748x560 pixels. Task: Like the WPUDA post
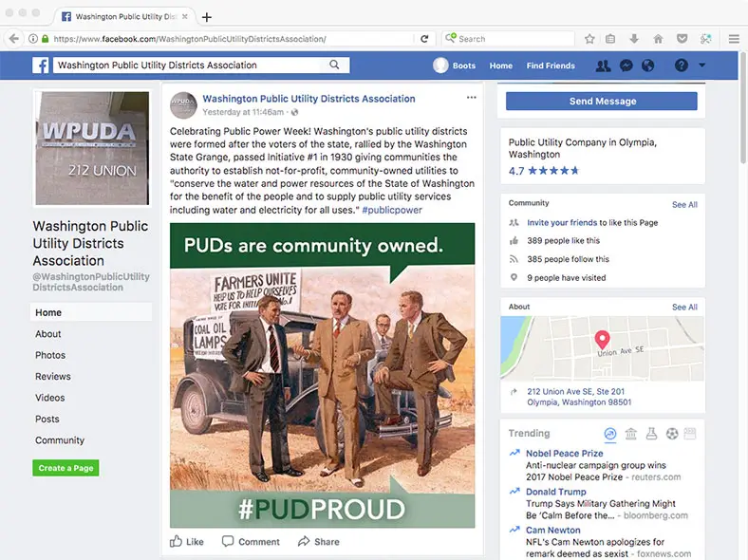(x=187, y=541)
